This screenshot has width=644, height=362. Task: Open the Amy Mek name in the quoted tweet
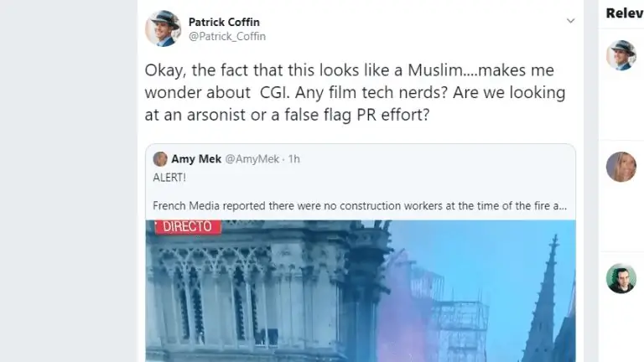pos(196,159)
